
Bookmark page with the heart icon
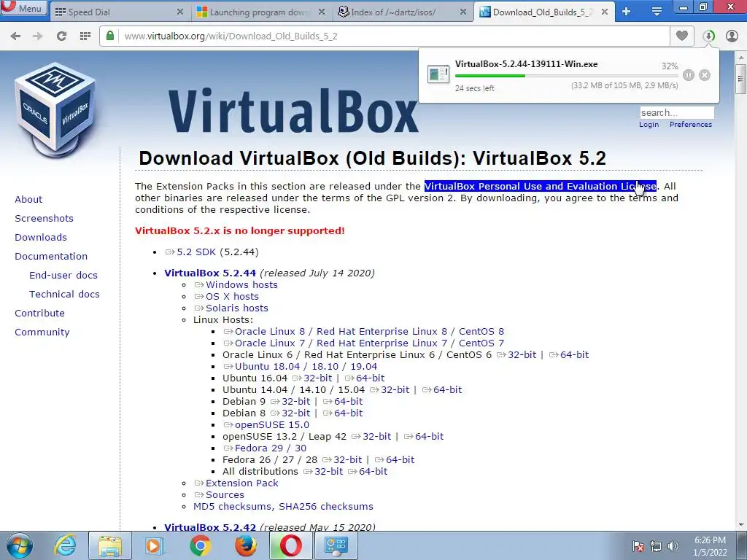682,36
